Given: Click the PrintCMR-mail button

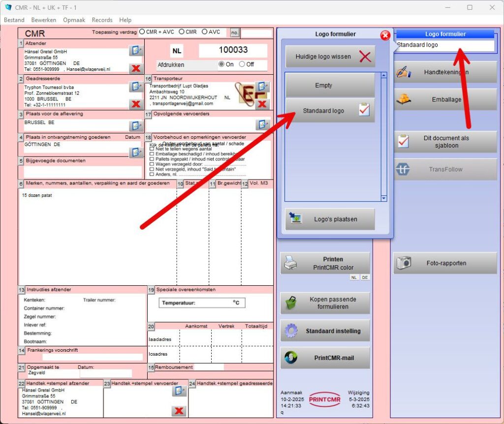Looking at the screenshot, I should tap(325, 358).
